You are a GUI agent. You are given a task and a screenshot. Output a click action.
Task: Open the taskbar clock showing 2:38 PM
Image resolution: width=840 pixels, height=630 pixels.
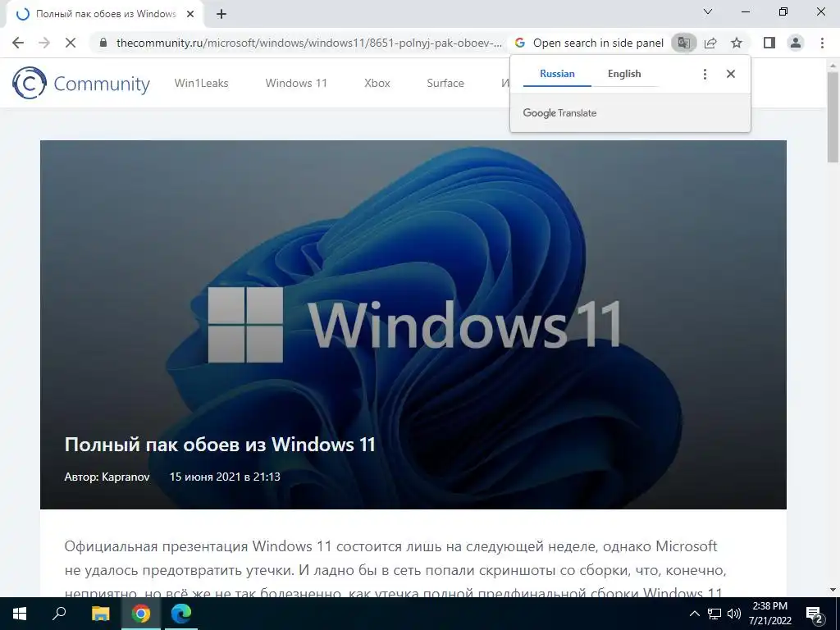769,614
